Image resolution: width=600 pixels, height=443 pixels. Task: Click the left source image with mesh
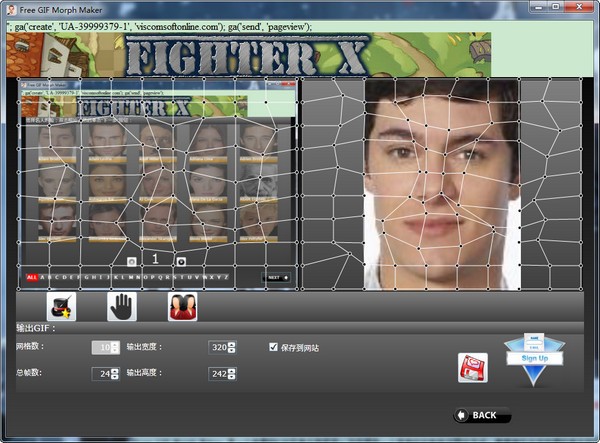pyautogui.click(x=158, y=184)
